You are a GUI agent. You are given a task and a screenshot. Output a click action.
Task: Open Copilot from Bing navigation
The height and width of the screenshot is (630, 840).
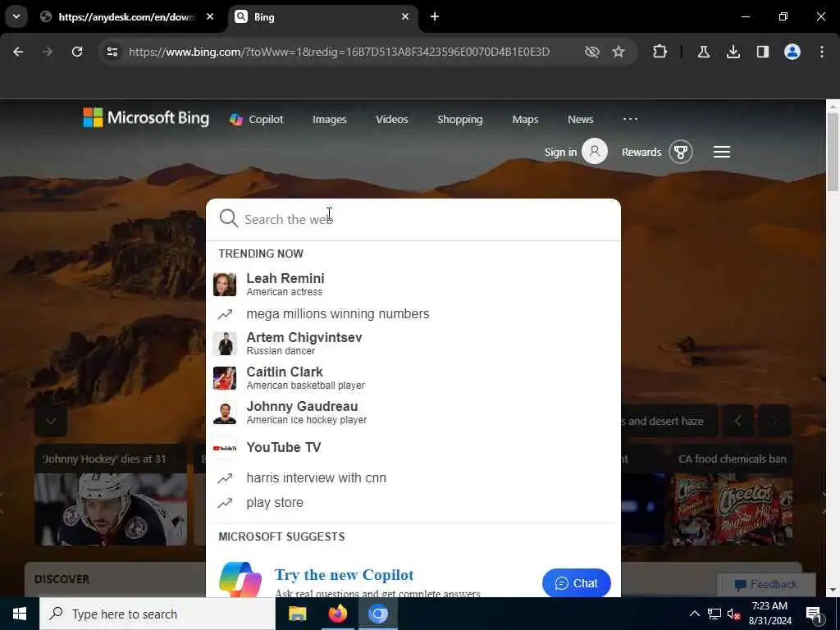257,120
